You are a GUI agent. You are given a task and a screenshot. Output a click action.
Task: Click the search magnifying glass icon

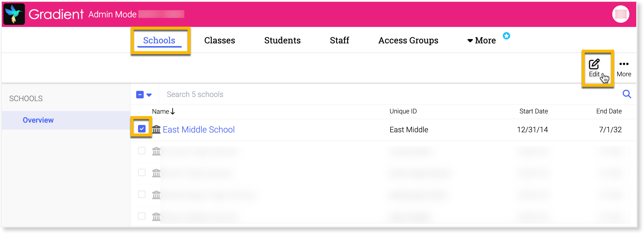pos(627,94)
